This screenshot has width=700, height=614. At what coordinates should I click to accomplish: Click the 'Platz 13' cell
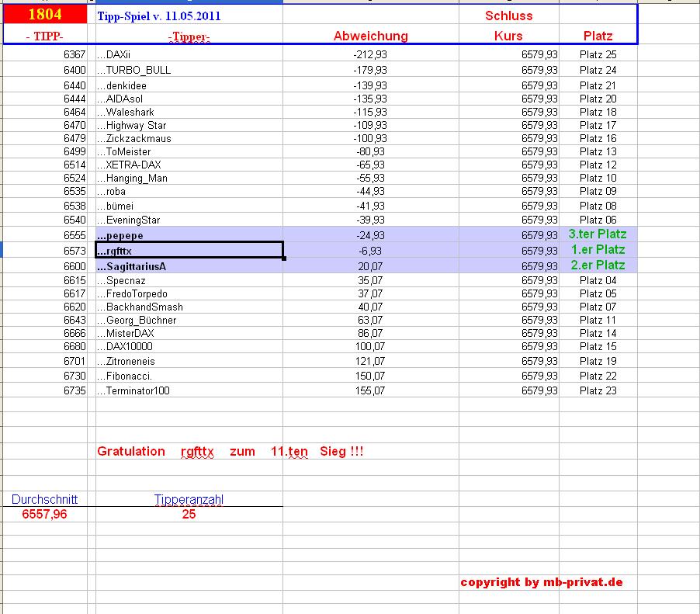(x=598, y=152)
